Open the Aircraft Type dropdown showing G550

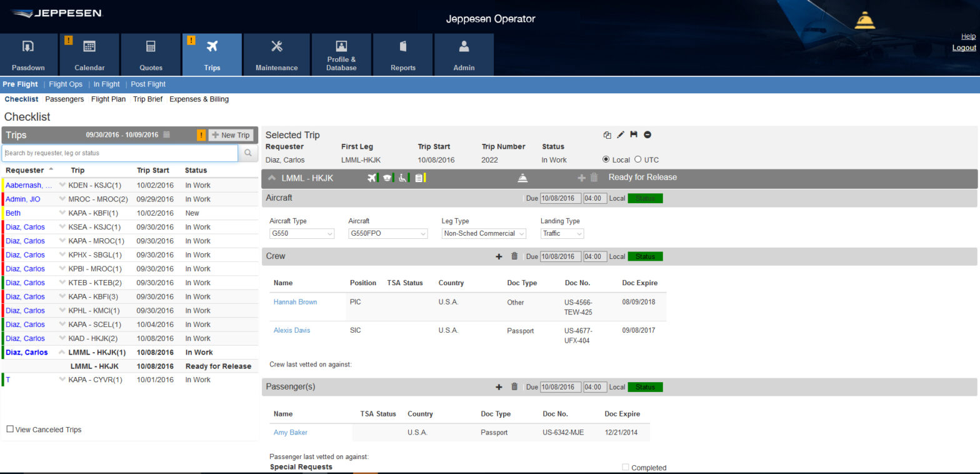tap(302, 233)
